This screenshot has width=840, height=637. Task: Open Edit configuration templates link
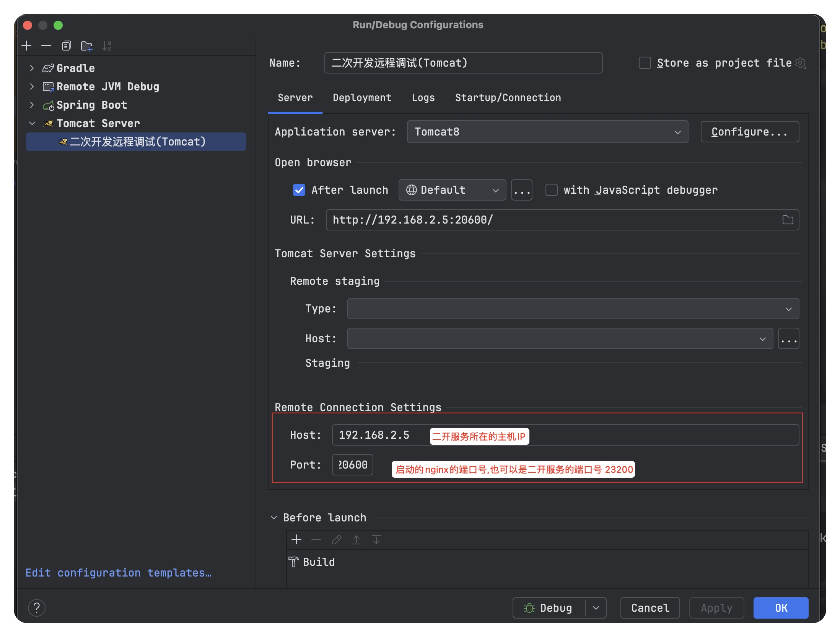118,573
